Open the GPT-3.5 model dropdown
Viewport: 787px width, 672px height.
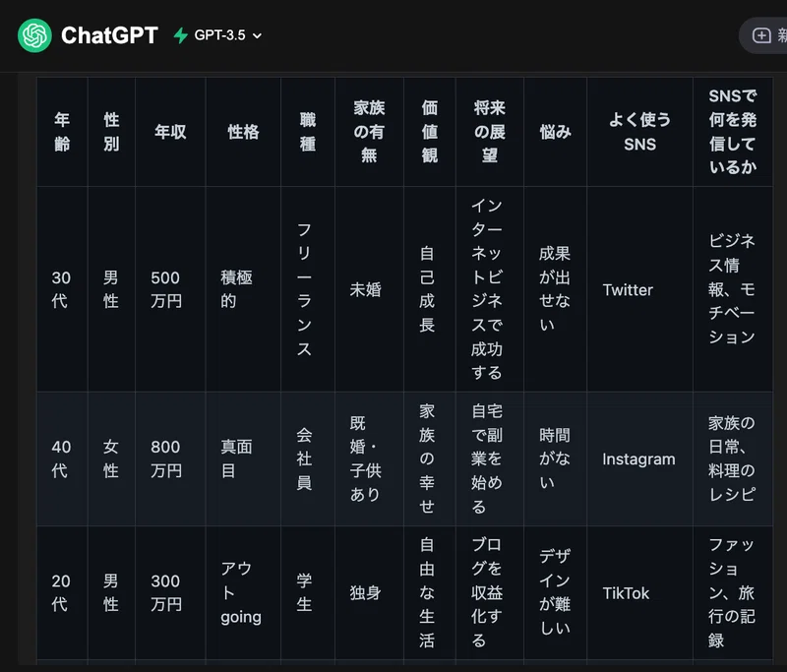click(227, 35)
